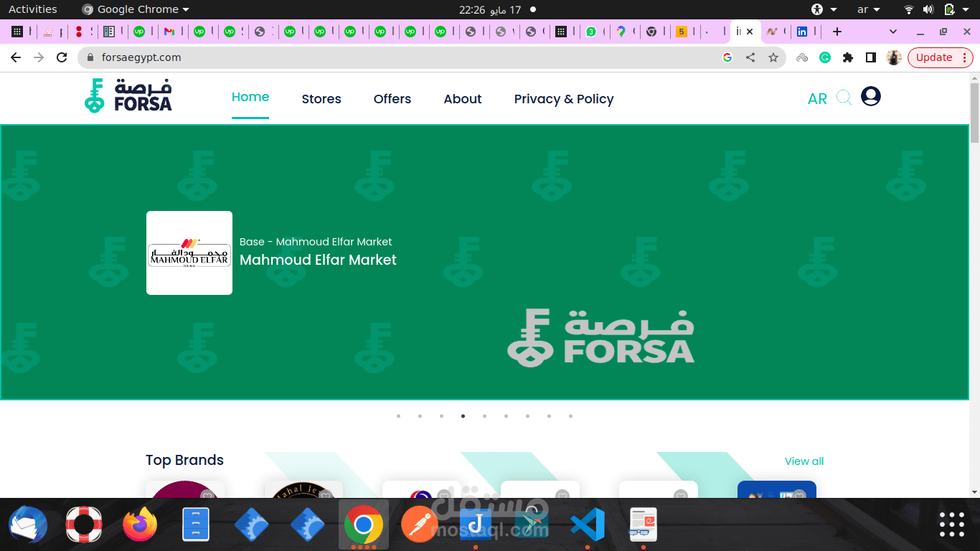Open the document viewer in the dock
Image resolution: width=980 pixels, height=551 pixels.
(x=644, y=524)
